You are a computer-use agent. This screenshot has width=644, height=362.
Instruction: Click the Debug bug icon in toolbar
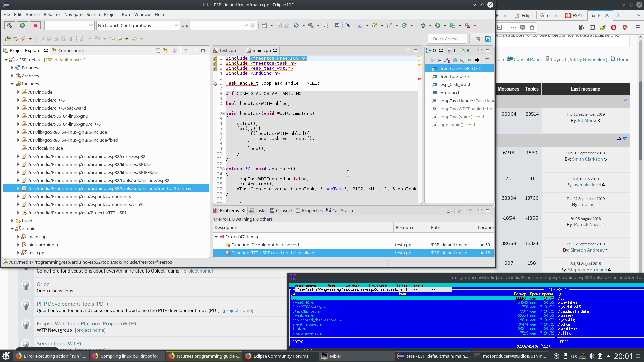click(423, 25)
